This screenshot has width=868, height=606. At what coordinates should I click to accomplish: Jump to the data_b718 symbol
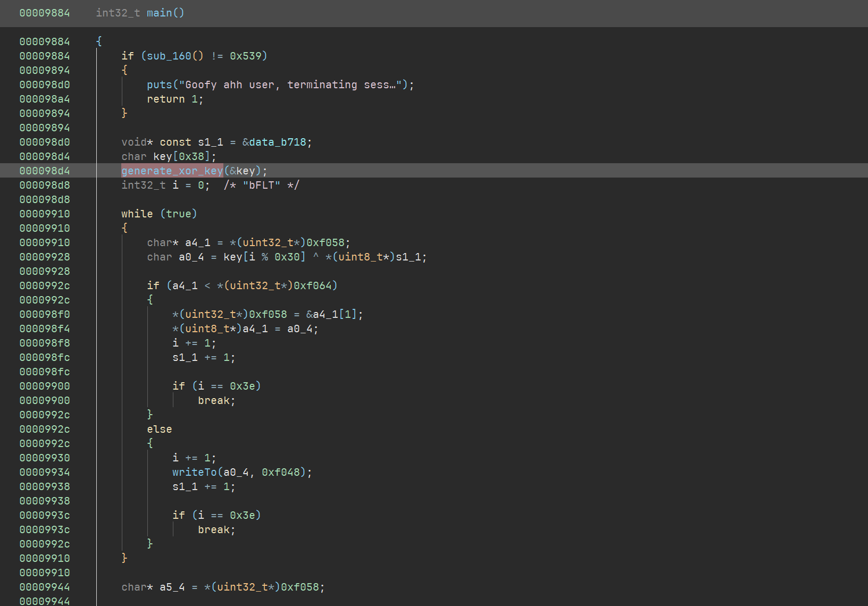(278, 142)
